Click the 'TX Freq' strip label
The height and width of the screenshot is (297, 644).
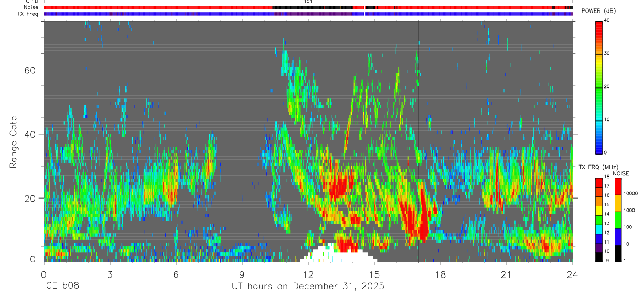(x=28, y=14)
